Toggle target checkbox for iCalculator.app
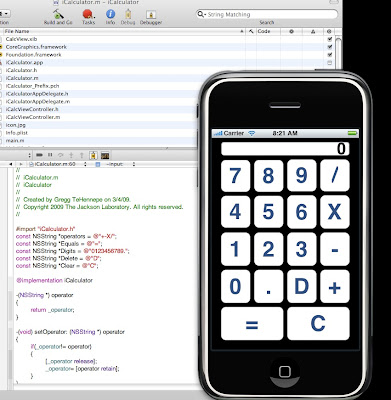 tap(330, 63)
